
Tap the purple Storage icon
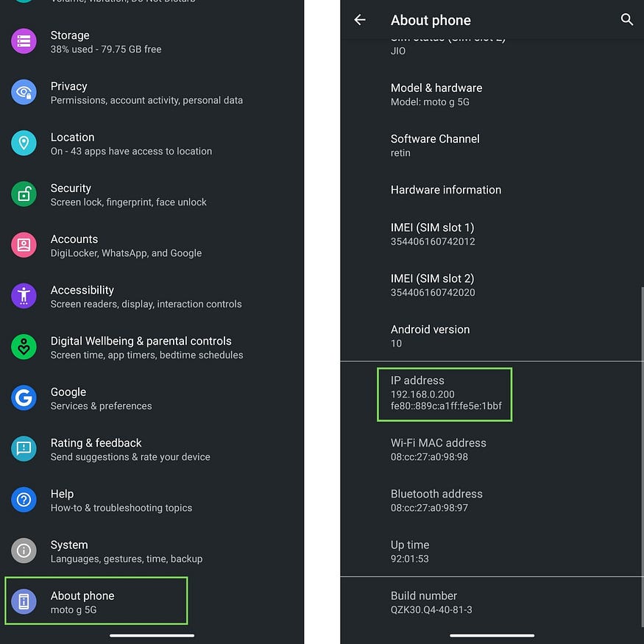tap(24, 41)
